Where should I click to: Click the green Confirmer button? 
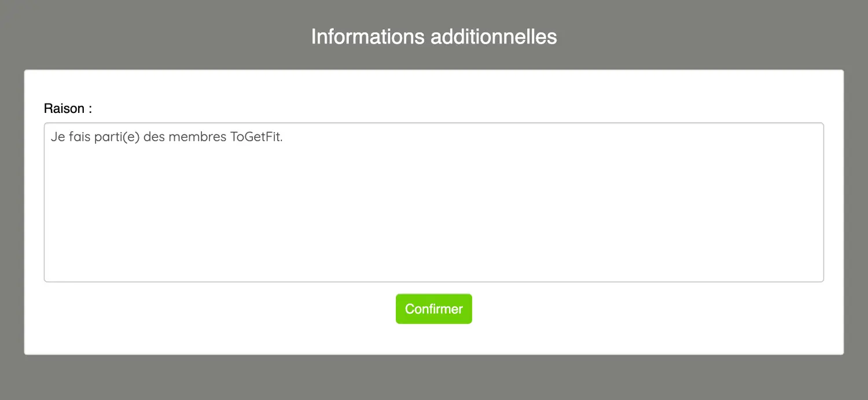(x=433, y=309)
